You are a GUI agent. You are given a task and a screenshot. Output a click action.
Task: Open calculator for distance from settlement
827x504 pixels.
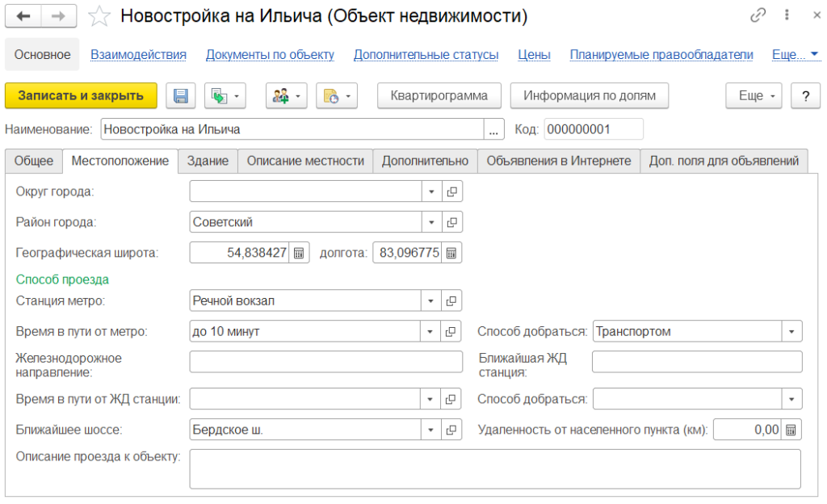[x=791, y=430]
